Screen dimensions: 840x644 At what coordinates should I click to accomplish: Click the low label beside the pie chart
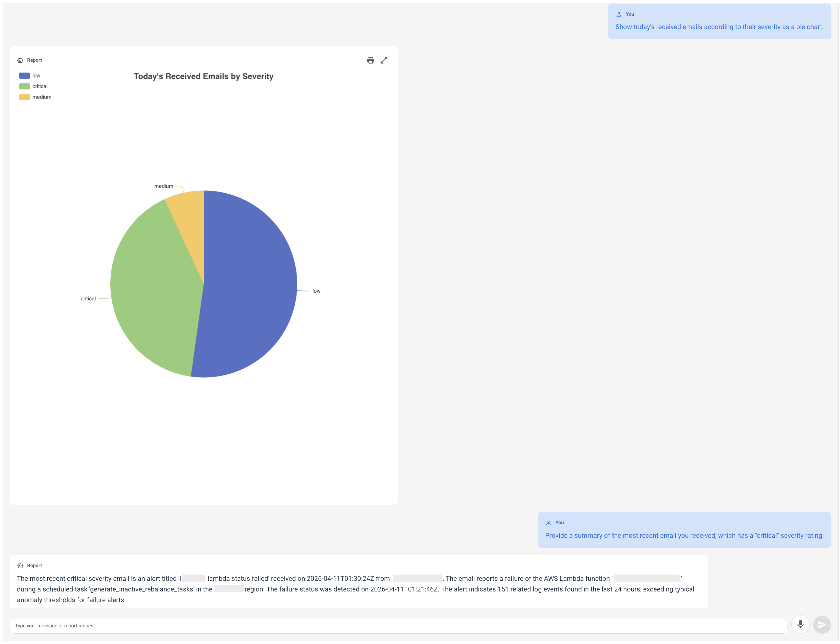click(316, 291)
